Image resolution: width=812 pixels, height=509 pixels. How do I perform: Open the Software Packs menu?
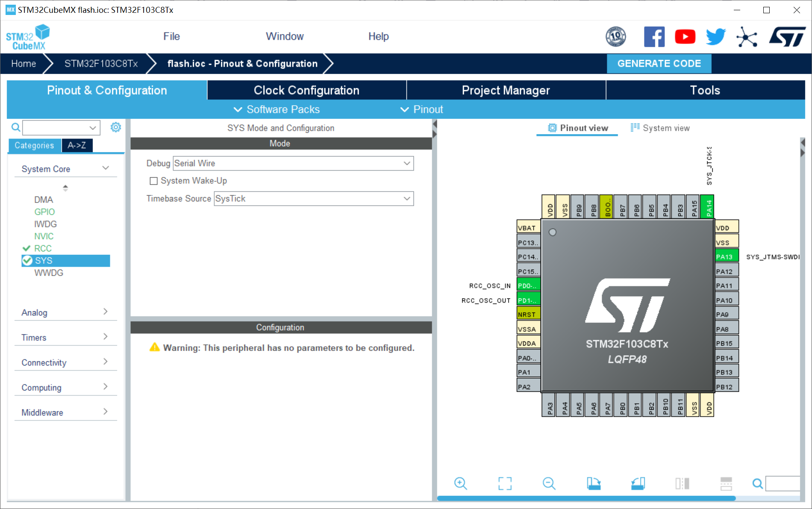click(x=277, y=109)
